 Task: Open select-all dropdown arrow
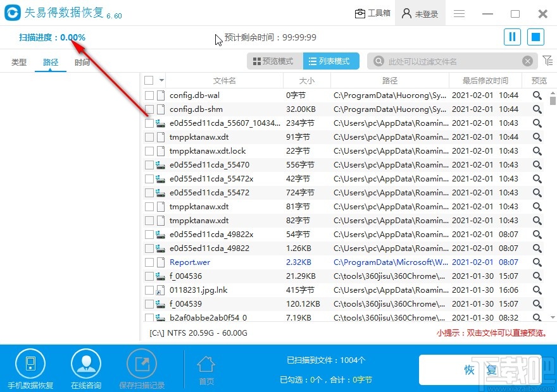[161, 80]
